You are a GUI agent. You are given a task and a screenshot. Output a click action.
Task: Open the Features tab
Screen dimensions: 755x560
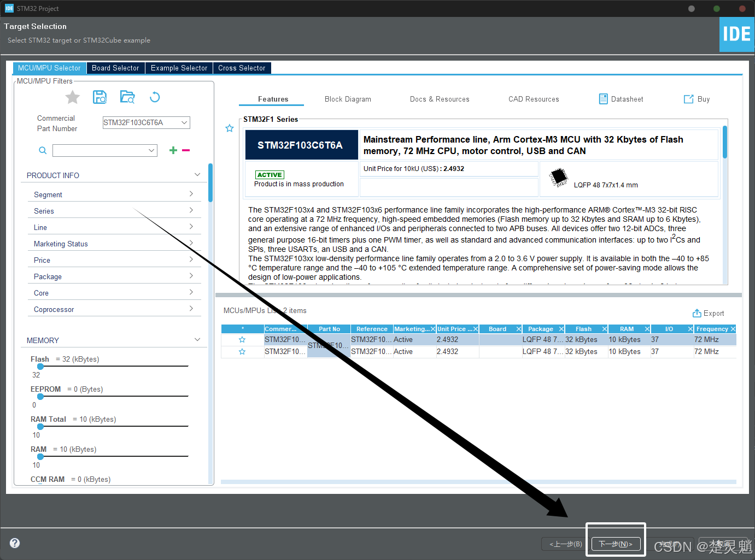[x=273, y=99]
